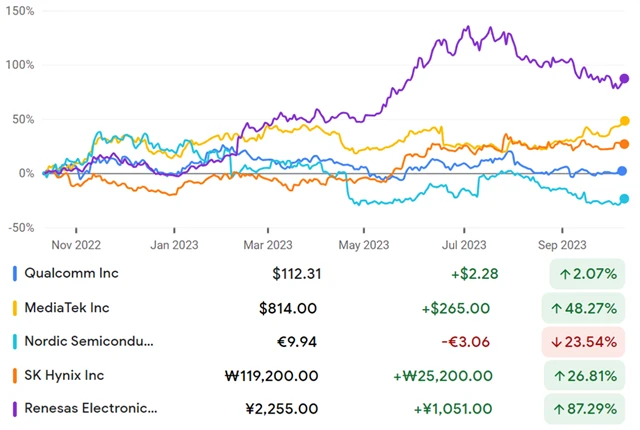Click the Jul 2023 axis label
Viewport: 640px width, 430px height.
(x=464, y=243)
